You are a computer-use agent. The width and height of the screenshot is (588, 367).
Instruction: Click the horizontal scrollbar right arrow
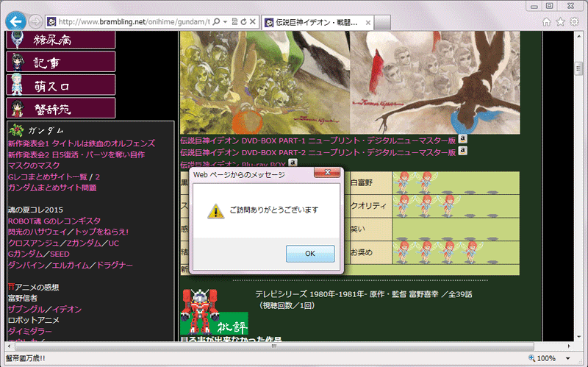(x=569, y=346)
